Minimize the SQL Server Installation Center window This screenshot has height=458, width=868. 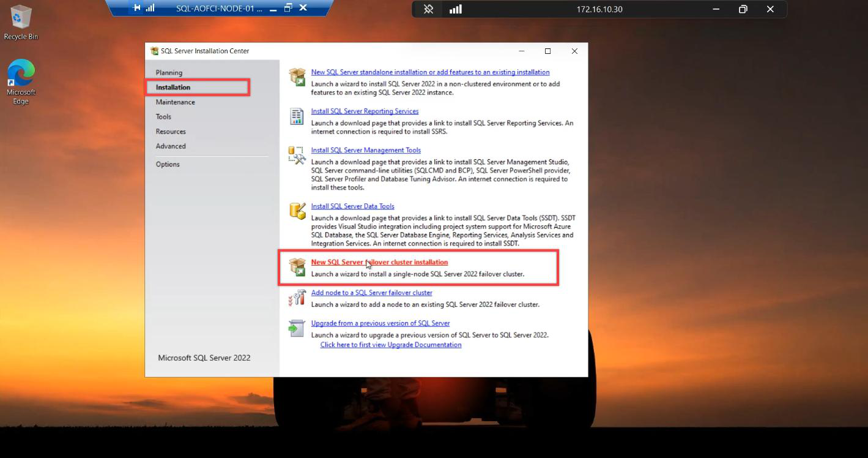click(521, 51)
